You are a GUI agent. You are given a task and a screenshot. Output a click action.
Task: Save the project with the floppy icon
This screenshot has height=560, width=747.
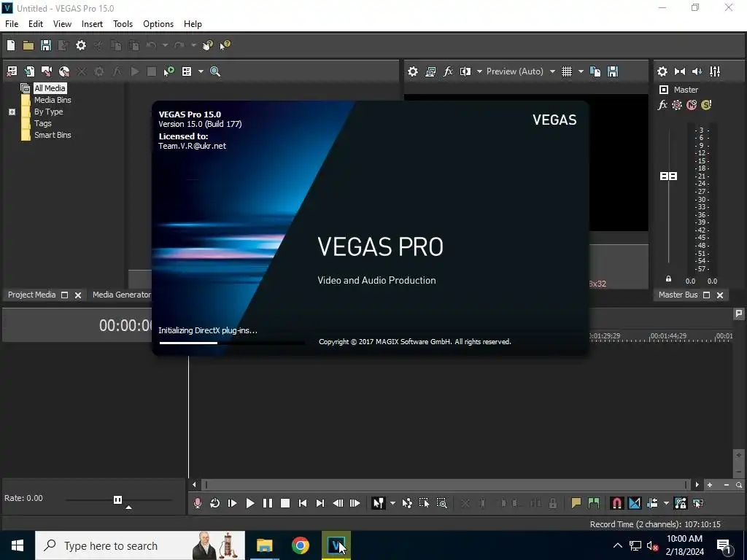pyautogui.click(x=46, y=45)
